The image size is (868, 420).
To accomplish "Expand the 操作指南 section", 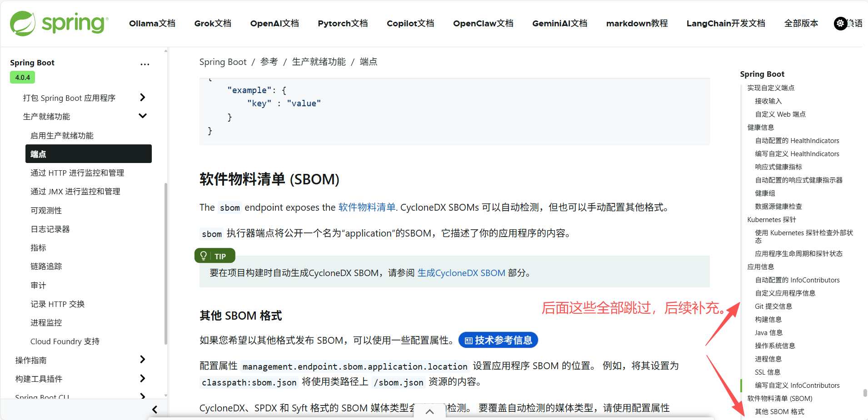I will click(x=142, y=360).
